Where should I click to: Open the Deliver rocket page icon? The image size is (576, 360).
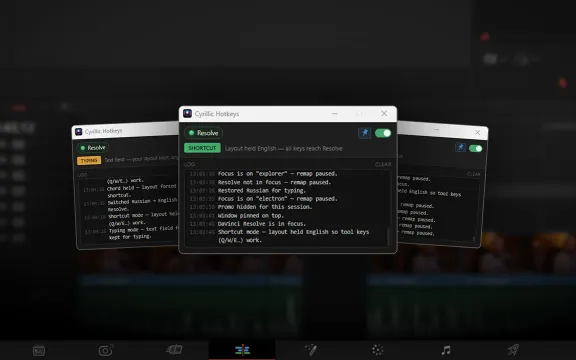[x=513, y=350]
